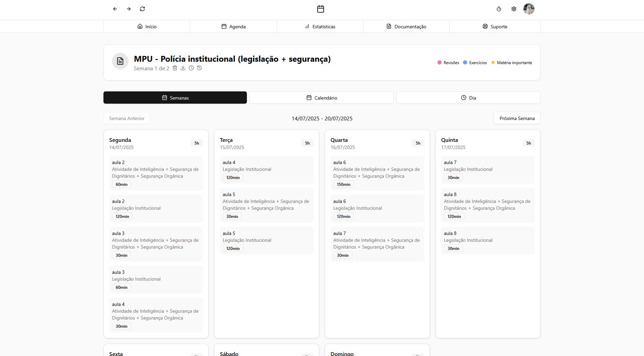Open Quarta aula 6 Atividade de Inteligência card
Viewport: 644px width, 356px height.
377,173
